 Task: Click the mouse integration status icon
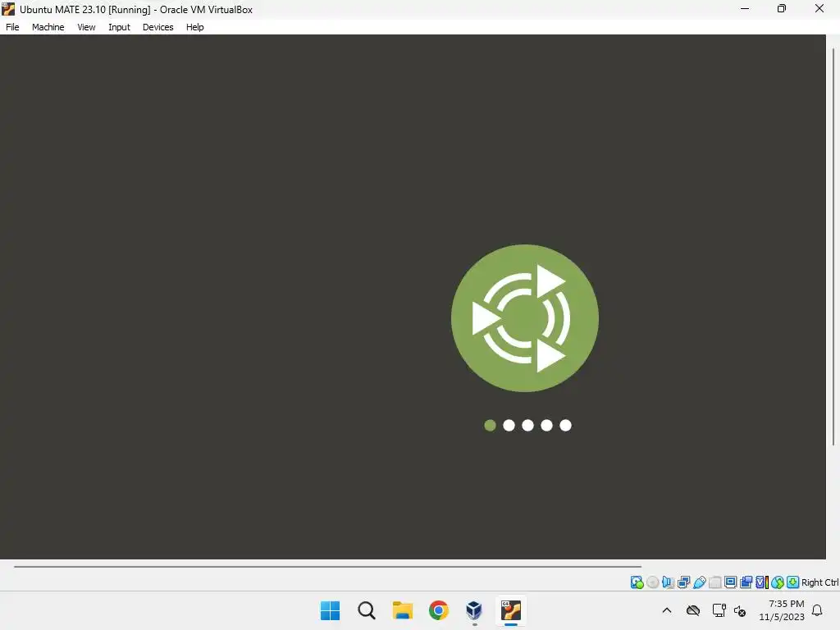click(x=778, y=582)
